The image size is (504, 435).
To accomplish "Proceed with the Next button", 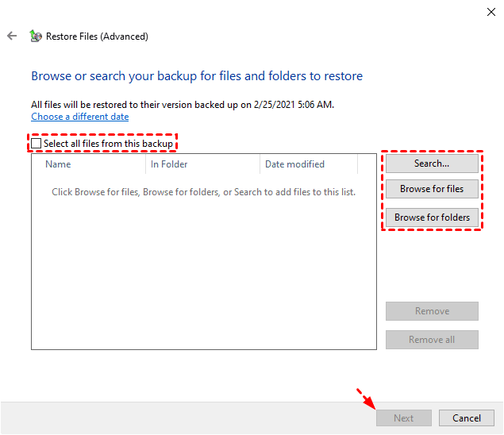I will coord(403,418).
